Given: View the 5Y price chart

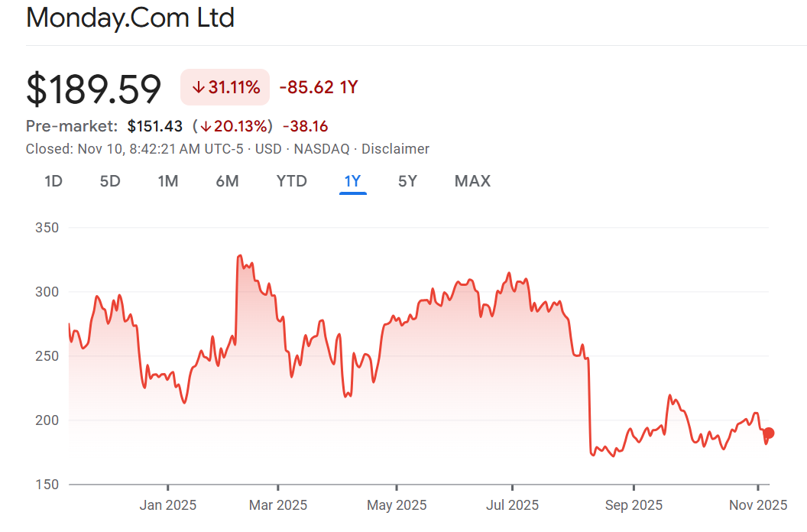Looking at the screenshot, I should 407,181.
